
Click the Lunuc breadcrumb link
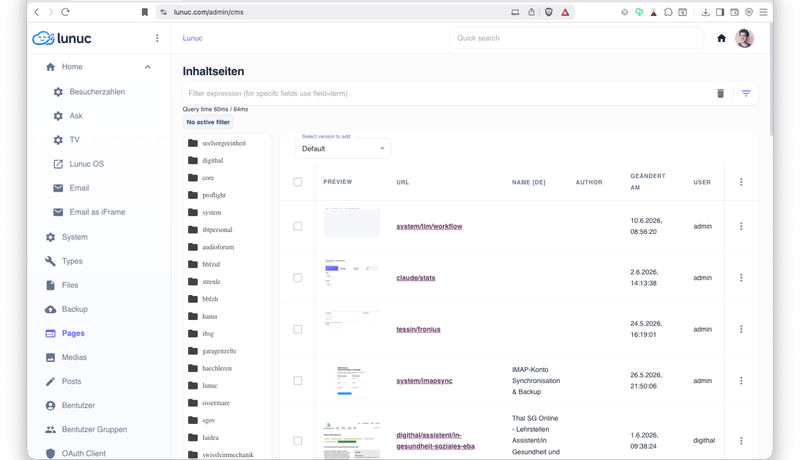click(x=192, y=38)
